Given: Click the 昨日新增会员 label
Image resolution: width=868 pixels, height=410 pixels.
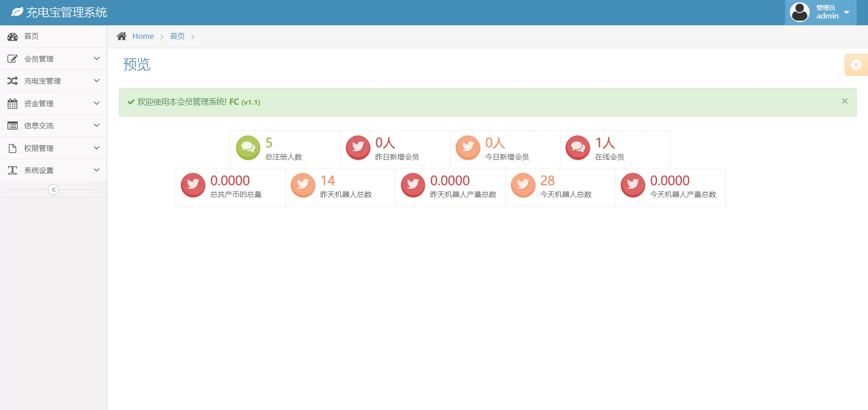Looking at the screenshot, I should click(397, 157).
